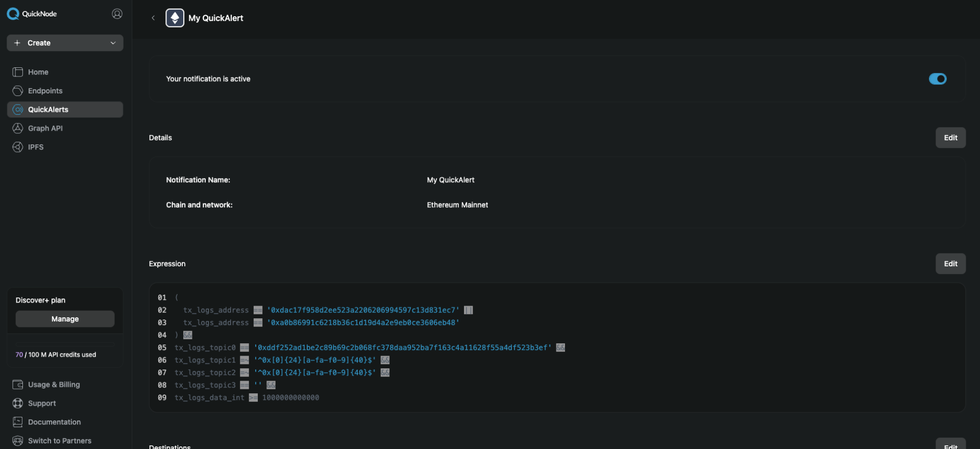Screen dimensions: 980x449
Task: Edit the Expression section
Action: 950,264
